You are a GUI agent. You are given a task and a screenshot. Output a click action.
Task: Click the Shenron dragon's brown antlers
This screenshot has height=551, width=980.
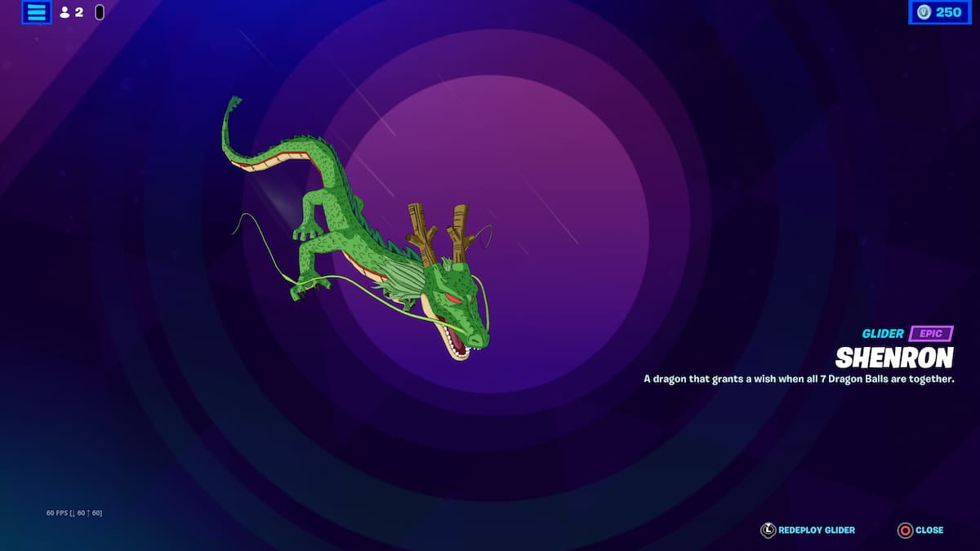[441, 233]
